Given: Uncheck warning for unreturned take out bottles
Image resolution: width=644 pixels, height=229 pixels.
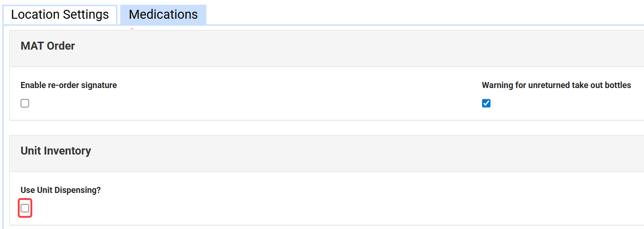Looking at the screenshot, I should 486,103.
